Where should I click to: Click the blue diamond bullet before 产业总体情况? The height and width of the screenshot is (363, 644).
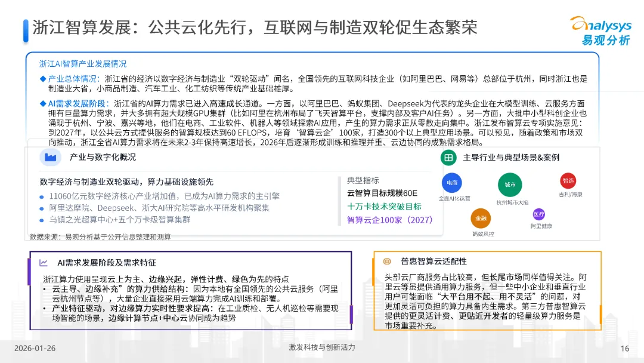43,79
